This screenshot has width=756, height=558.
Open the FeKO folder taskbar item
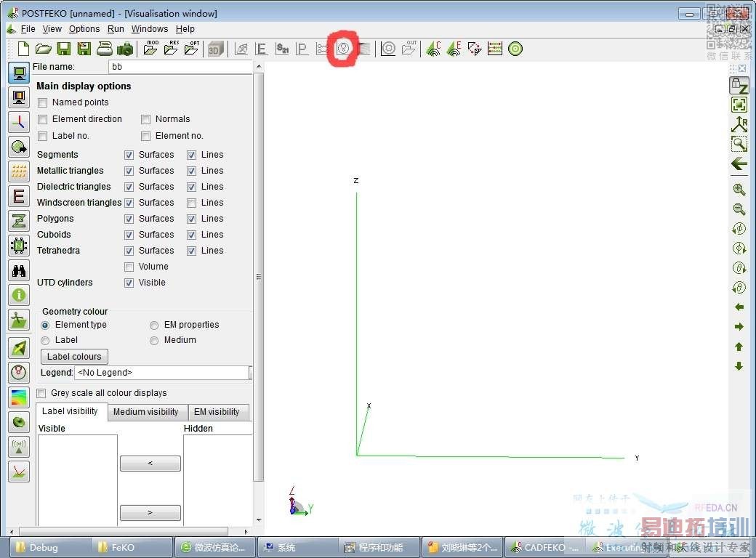131,547
